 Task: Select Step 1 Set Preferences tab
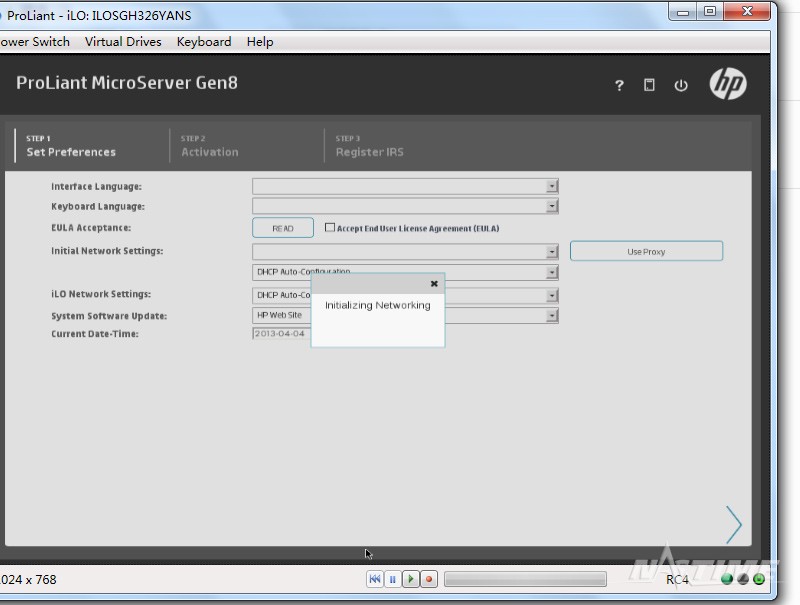click(x=71, y=146)
